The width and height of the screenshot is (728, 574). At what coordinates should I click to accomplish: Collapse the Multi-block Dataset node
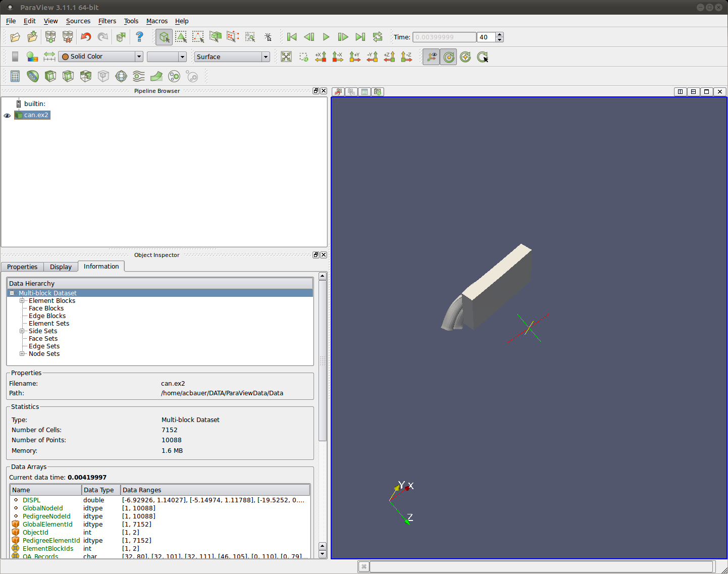click(12, 293)
